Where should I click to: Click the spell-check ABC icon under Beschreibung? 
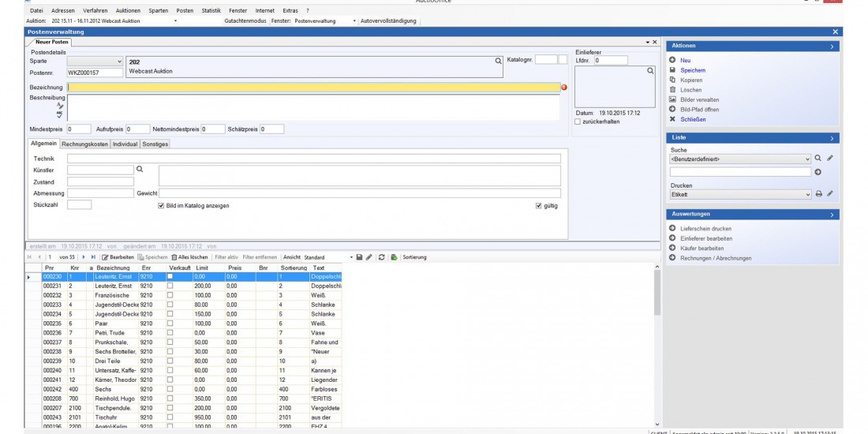(x=60, y=114)
